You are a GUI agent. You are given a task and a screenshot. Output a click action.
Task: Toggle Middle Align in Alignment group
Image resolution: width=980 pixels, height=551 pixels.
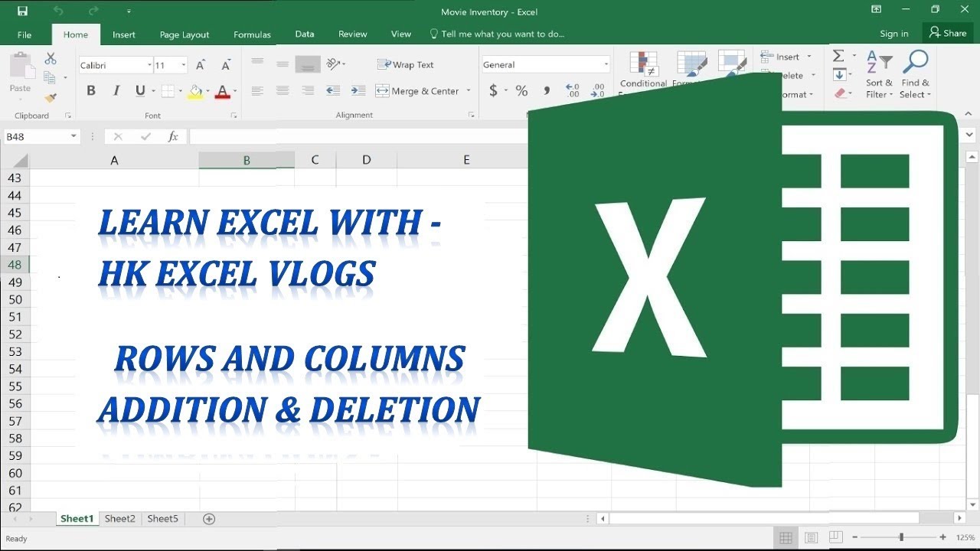tap(283, 64)
